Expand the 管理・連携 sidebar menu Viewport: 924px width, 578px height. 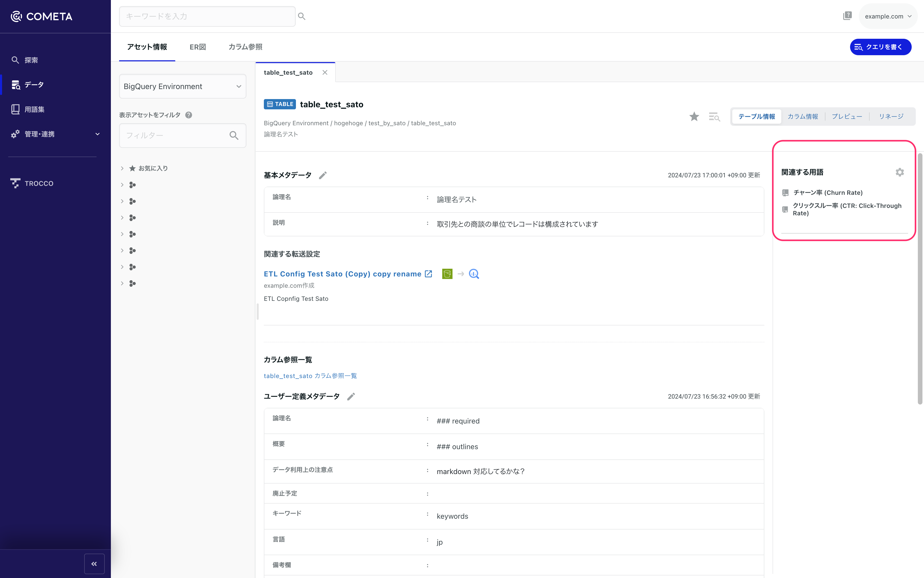tap(55, 134)
